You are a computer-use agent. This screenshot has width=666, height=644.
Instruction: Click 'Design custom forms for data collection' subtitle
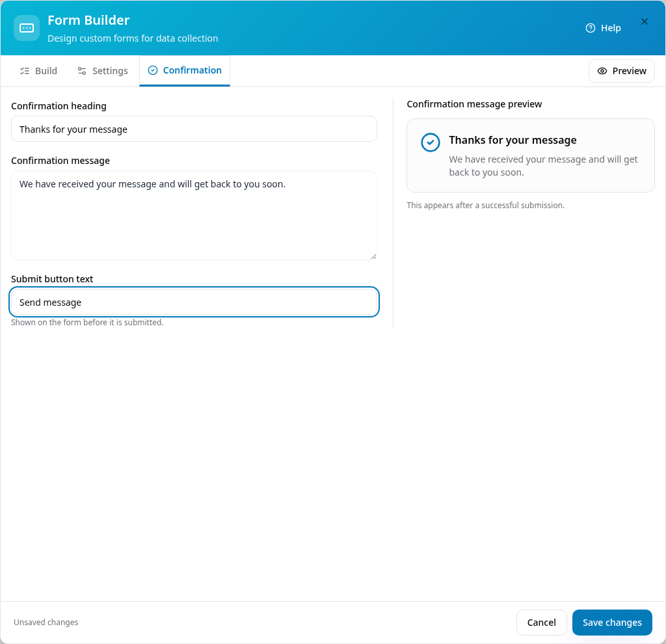pyautogui.click(x=133, y=38)
